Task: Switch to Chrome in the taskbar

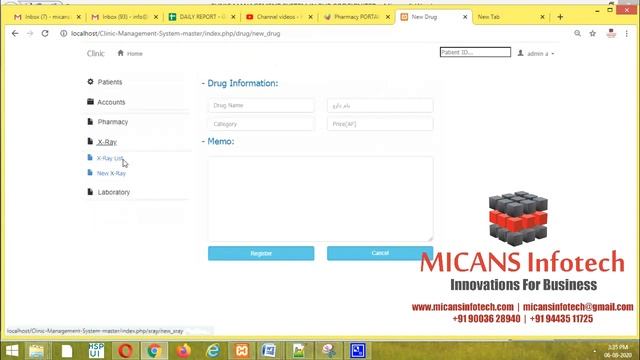Action: coord(154,351)
